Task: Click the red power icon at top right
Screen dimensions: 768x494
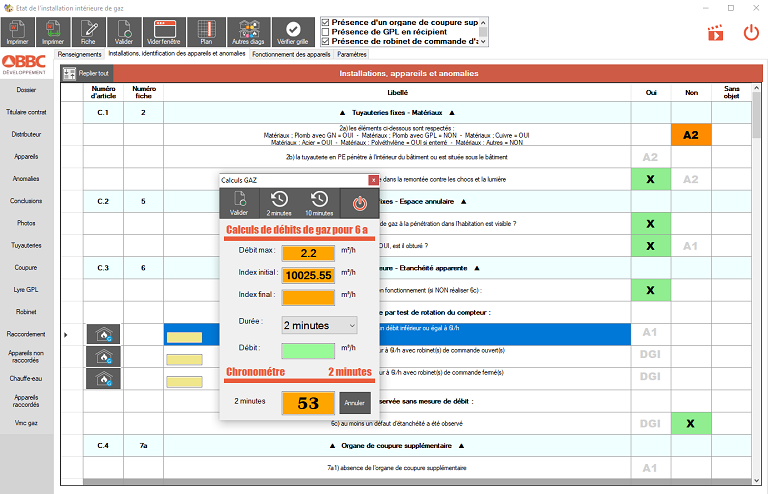Action: point(751,33)
